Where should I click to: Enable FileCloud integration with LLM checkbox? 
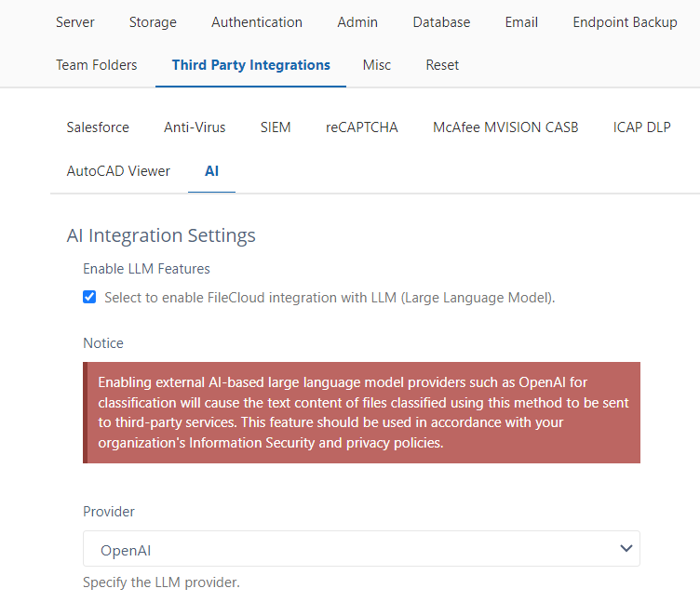(89, 298)
